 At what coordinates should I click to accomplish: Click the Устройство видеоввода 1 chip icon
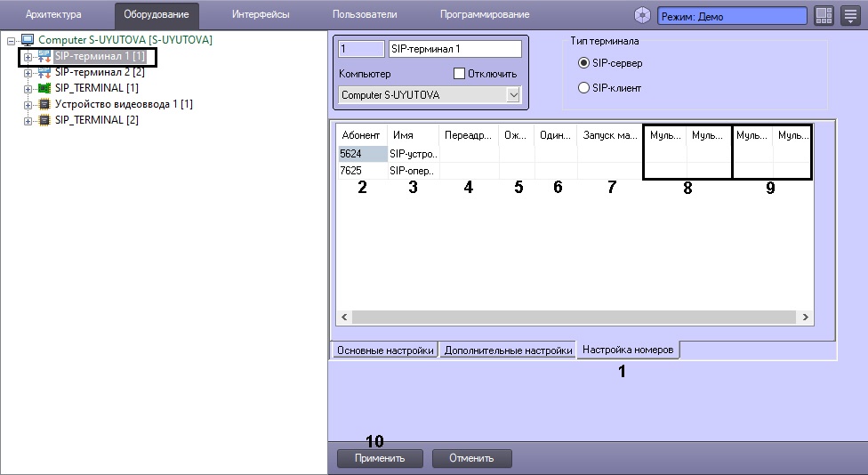coord(44,104)
